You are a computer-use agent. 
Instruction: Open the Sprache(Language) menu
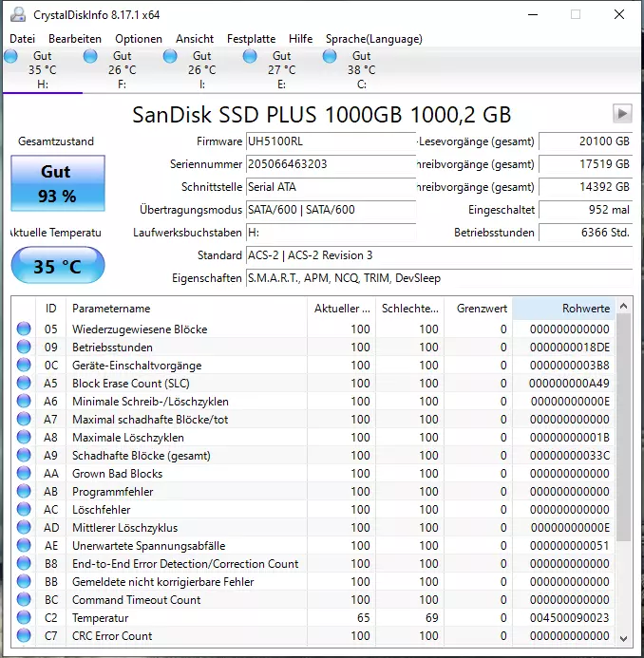point(374,39)
